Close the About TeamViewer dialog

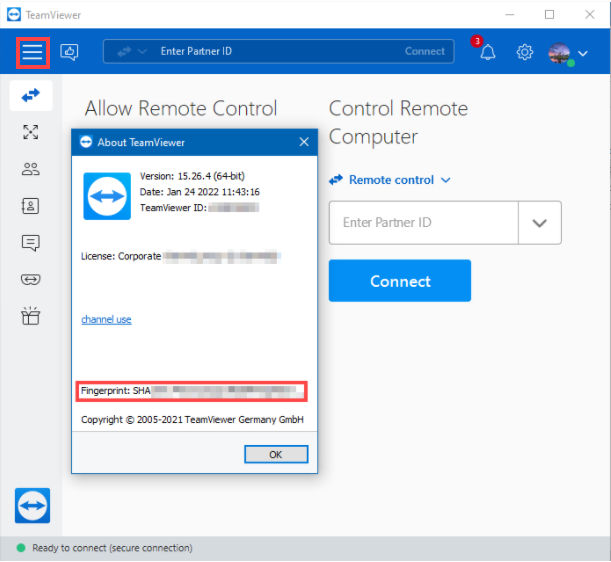point(304,142)
